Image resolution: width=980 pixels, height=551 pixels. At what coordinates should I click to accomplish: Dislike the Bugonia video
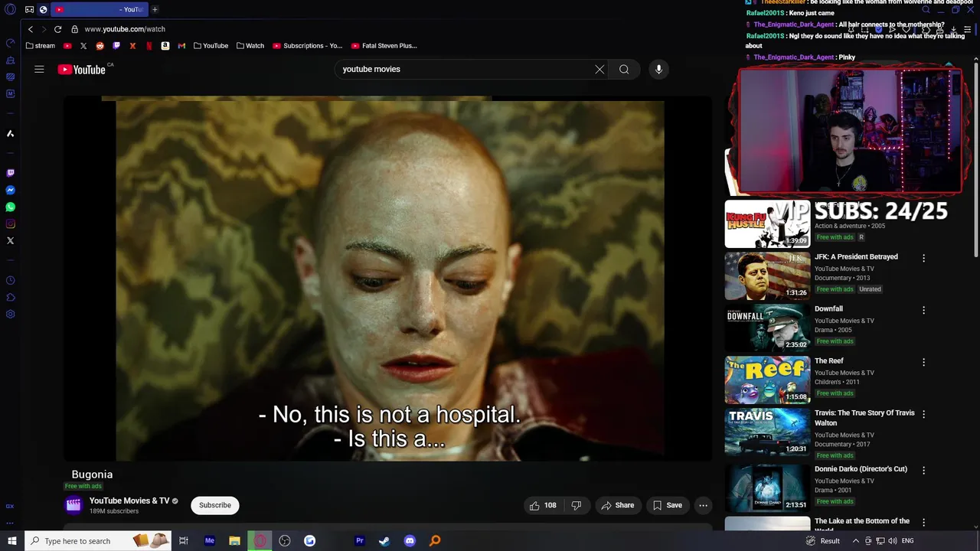click(x=577, y=505)
